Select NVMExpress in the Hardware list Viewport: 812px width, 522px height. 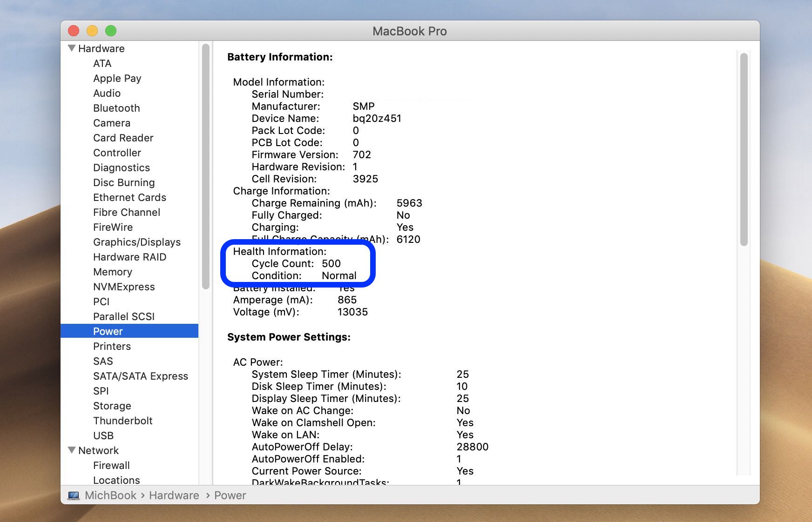tap(124, 287)
